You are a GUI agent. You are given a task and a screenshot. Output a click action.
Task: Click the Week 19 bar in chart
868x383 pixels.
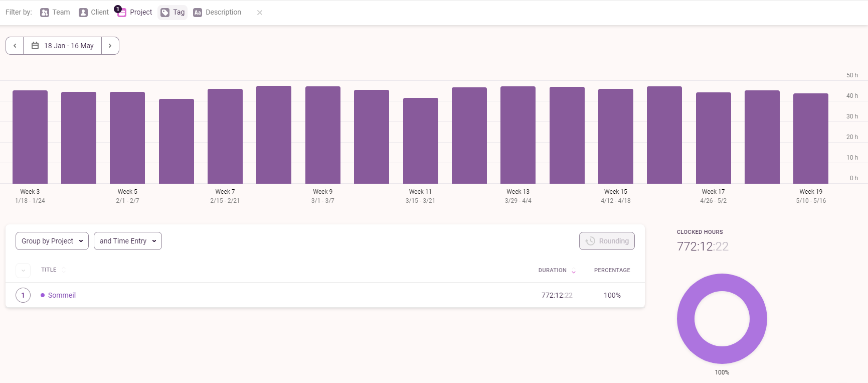[811, 138]
